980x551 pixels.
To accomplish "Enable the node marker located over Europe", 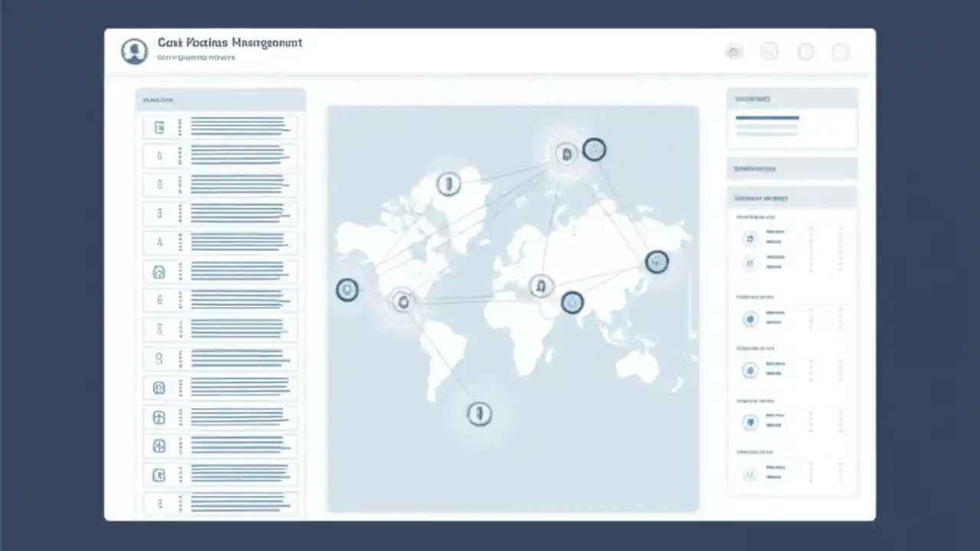I will point(567,153).
